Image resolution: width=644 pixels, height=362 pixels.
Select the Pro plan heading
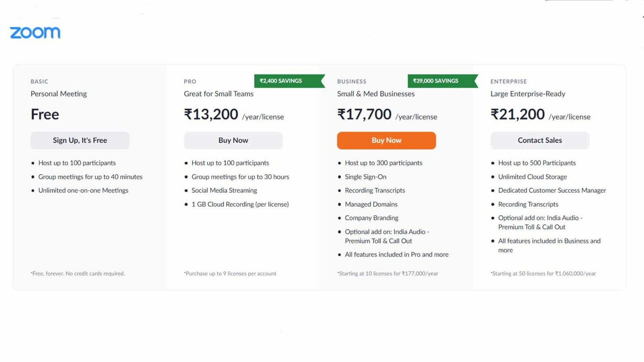(190, 81)
